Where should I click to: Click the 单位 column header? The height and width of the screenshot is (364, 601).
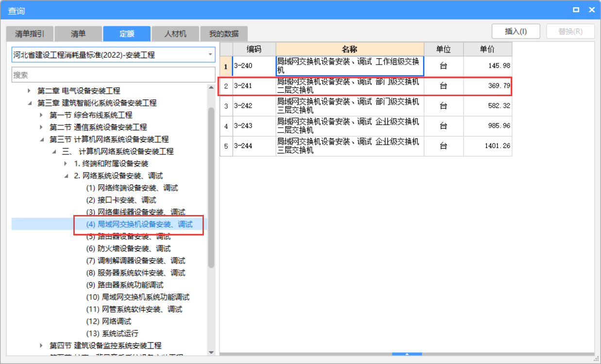(x=443, y=49)
